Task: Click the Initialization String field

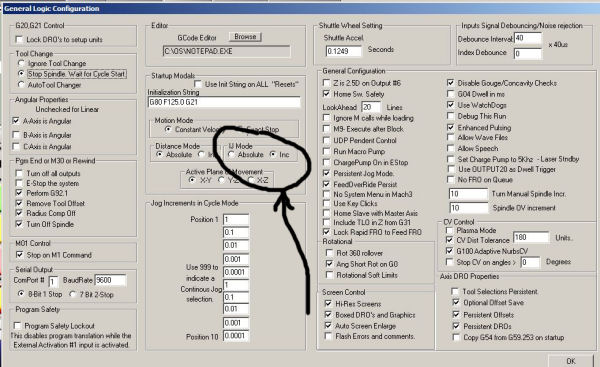Action: (224, 102)
